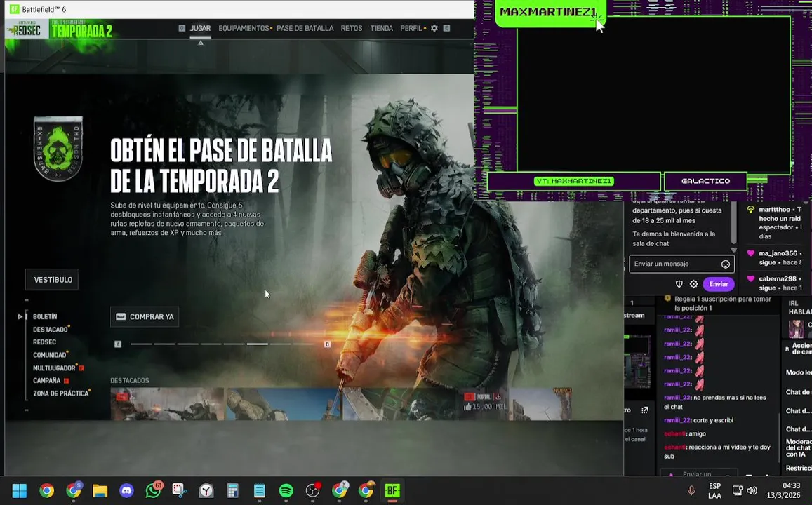Open clock app in taskbar
Image resolution: width=812 pixels, height=505 pixels.
(x=206, y=490)
